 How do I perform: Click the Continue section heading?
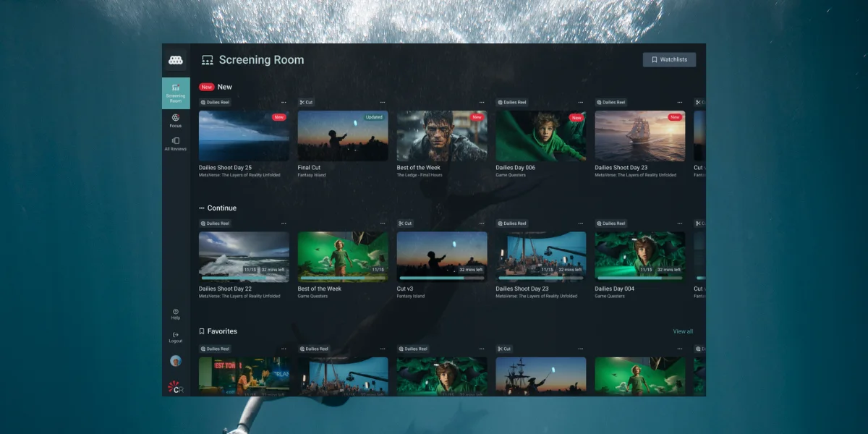[222, 208]
